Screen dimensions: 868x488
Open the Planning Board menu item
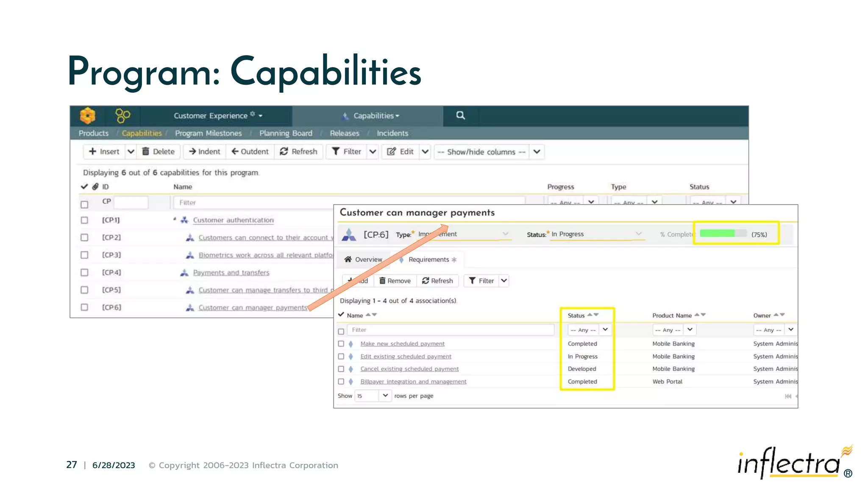coord(286,133)
